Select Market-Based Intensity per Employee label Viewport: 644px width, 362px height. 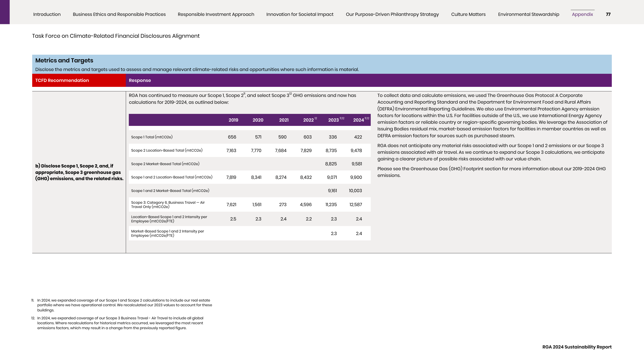tap(167, 233)
